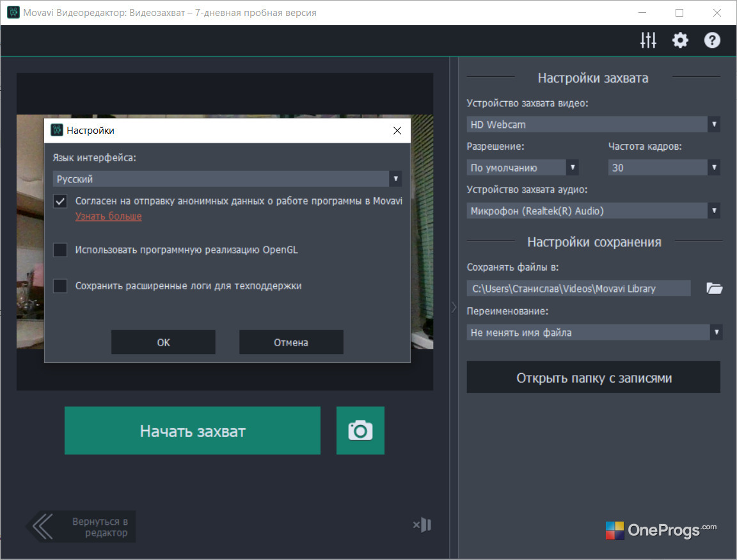Click the Настройки dialog app icon
This screenshot has width=737, height=560.
click(x=57, y=131)
